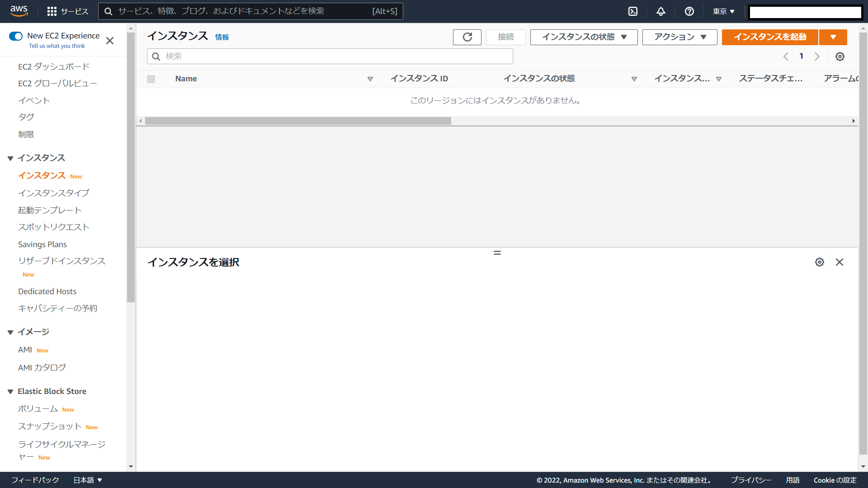Check the select-all instances checkbox

(151, 79)
